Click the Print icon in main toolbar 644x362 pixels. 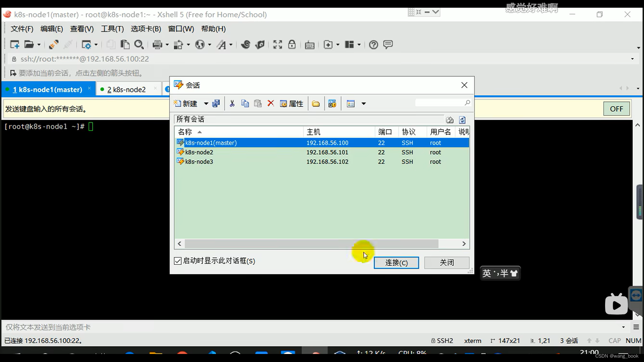[x=157, y=45]
